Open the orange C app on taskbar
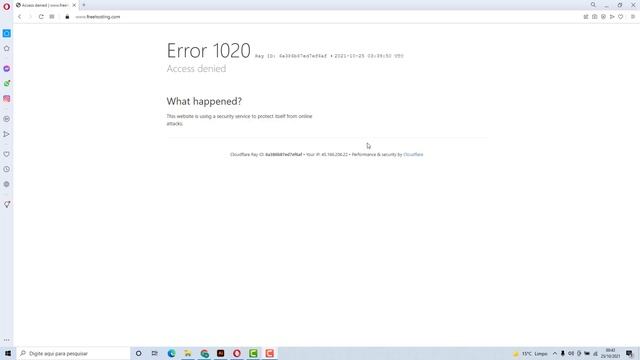Viewport: 640px width, 360px height. [x=269, y=353]
